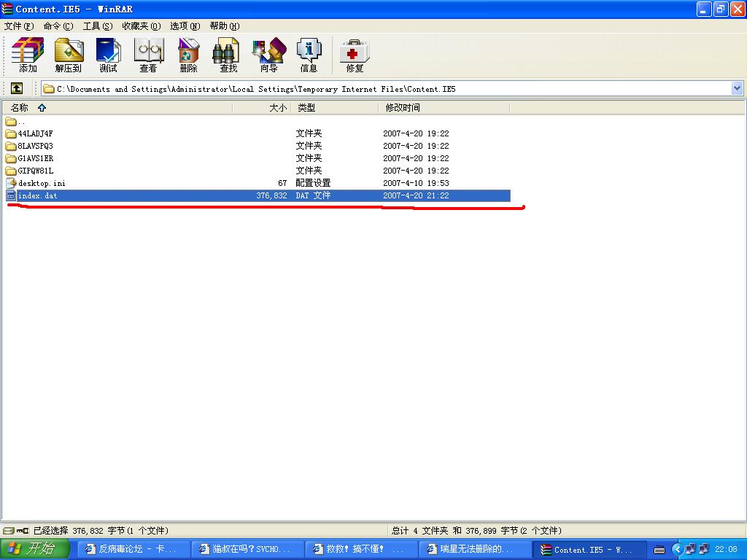The image size is (747, 560).
Task: Select the GIPQW81L folder name
Action: point(36,171)
